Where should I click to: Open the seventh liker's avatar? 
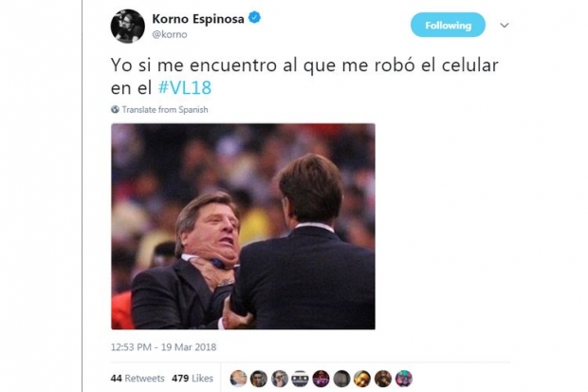(362, 379)
